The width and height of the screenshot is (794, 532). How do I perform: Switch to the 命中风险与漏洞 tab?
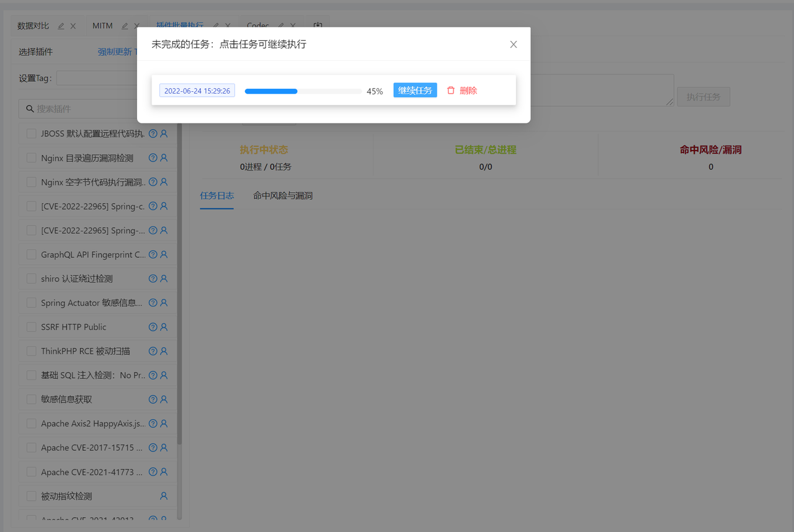(x=282, y=196)
